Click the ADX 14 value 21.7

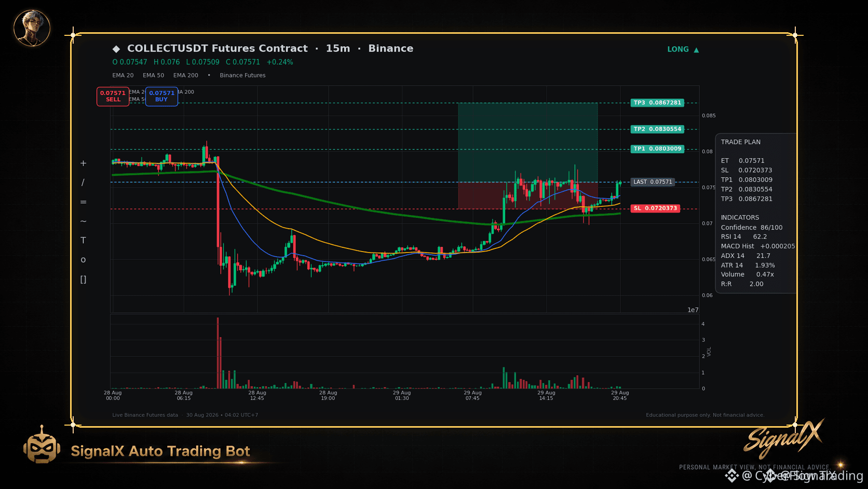763,256
